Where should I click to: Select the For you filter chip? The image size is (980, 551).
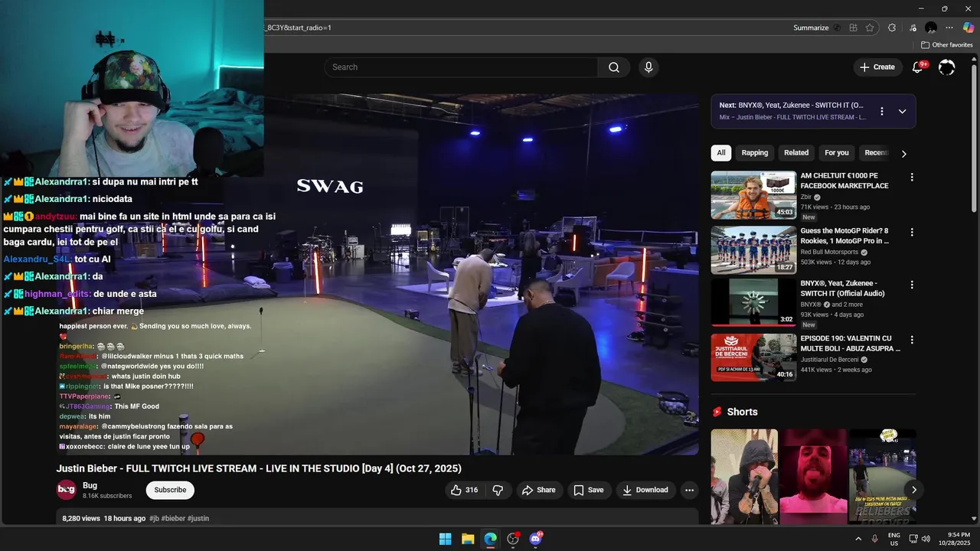point(836,153)
